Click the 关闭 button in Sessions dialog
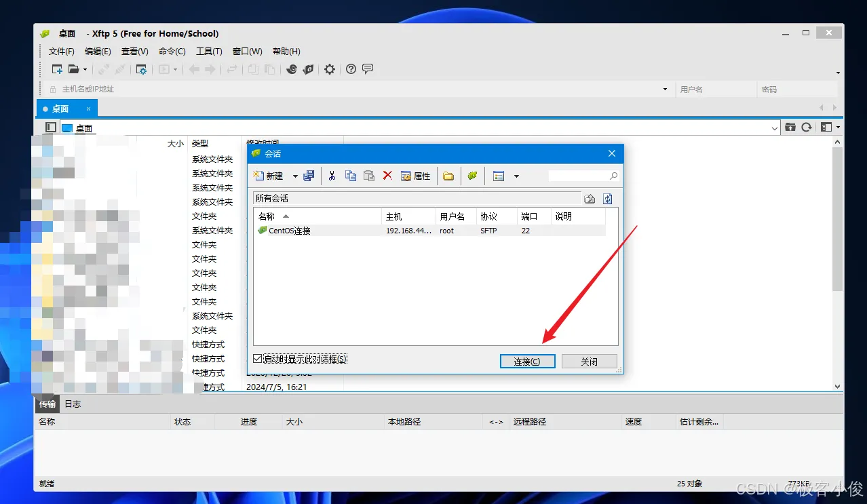 coord(590,362)
